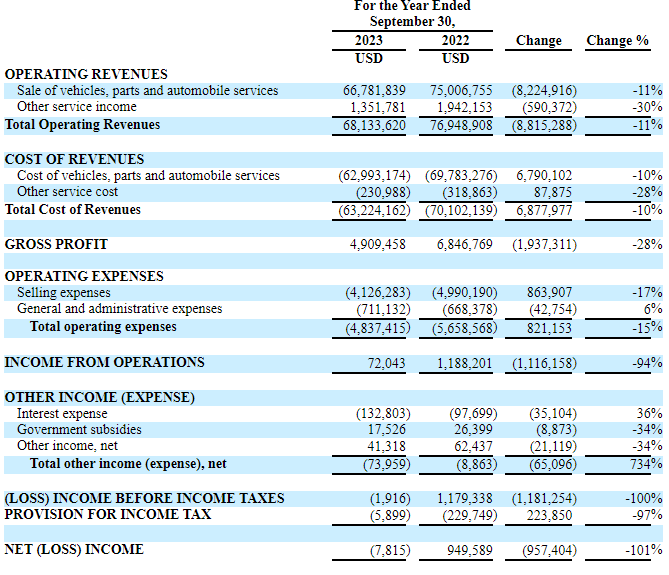Click the Selling expenses row label
The width and height of the screenshot is (669, 575).
(64, 293)
